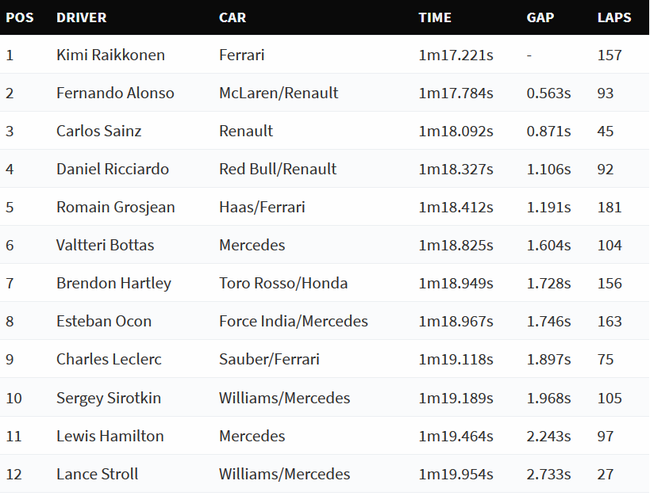Click Lance Stroll's lap count 27
Image resolution: width=650 pixels, height=496 pixels.
click(605, 474)
